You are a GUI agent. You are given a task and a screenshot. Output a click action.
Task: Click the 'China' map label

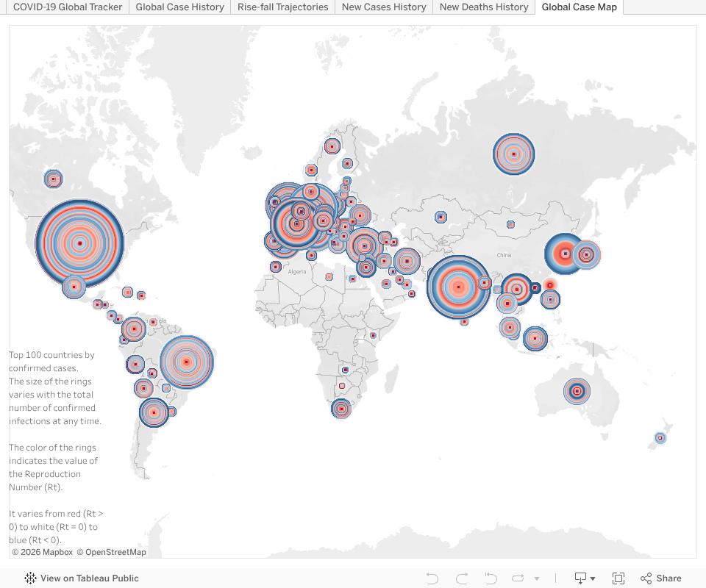coord(504,255)
